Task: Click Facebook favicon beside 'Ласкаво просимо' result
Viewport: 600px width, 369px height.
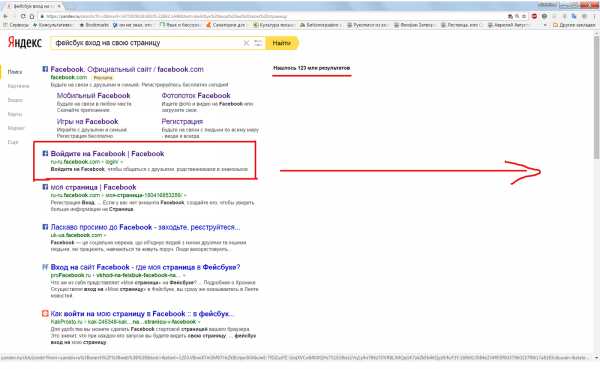Action: coord(45,227)
